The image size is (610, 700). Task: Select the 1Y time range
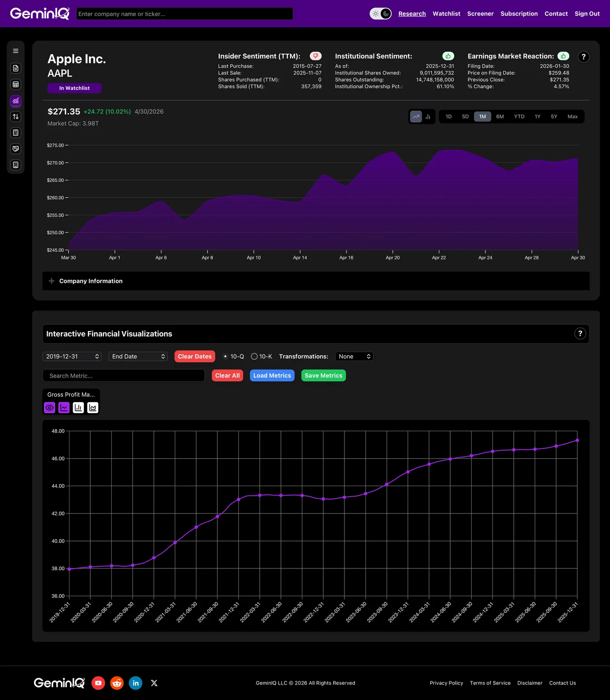[537, 117]
